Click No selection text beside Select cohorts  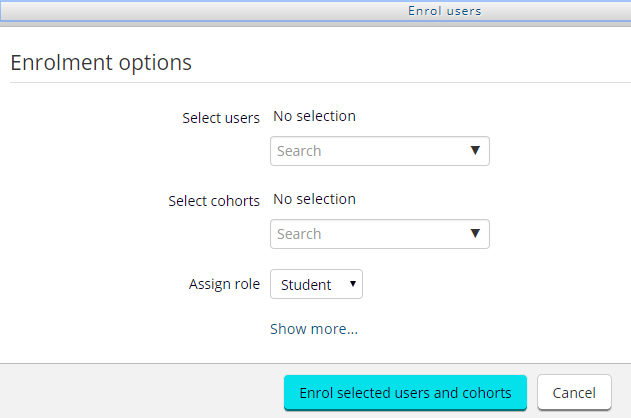(x=314, y=199)
